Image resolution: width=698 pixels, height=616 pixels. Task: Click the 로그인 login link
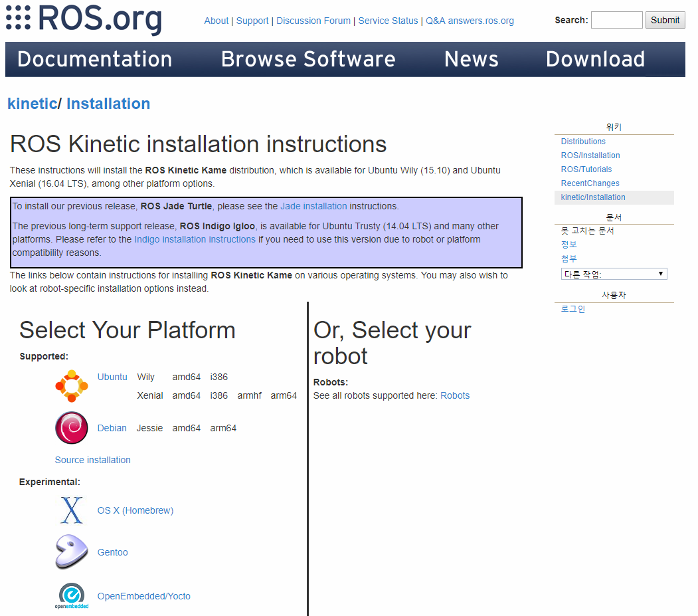573,309
